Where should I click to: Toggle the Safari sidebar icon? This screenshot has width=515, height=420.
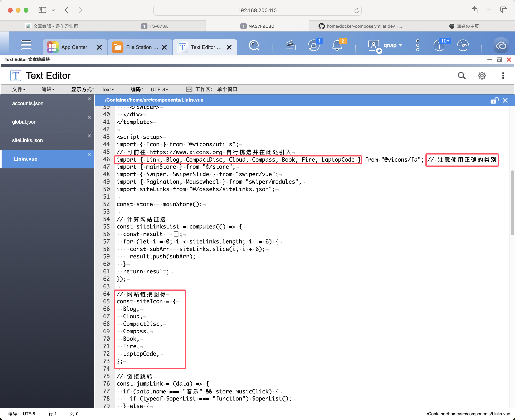pos(42,10)
